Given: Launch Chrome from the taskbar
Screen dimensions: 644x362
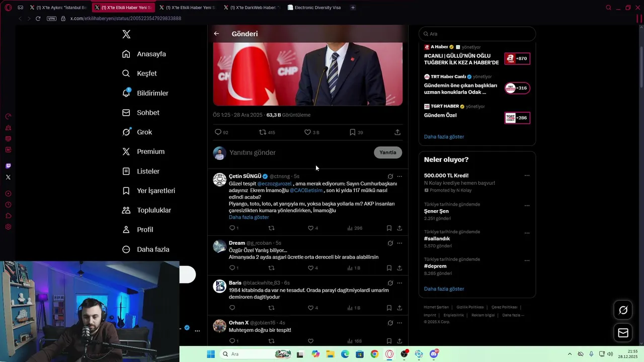Looking at the screenshot, I should [374, 354].
